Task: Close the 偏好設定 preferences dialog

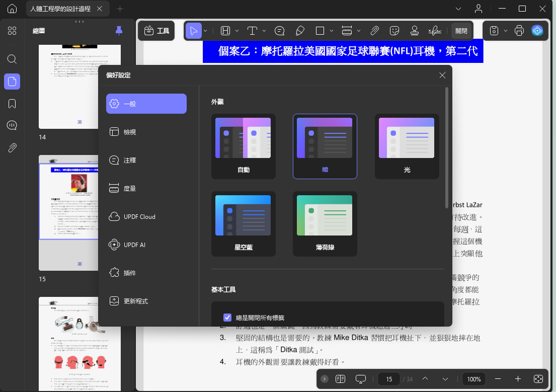Action: (442, 75)
